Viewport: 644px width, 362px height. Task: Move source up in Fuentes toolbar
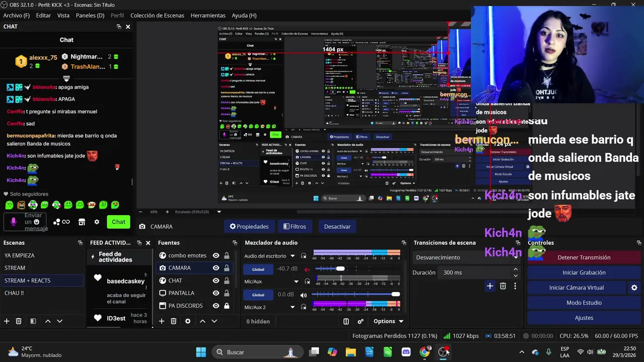click(x=202, y=321)
